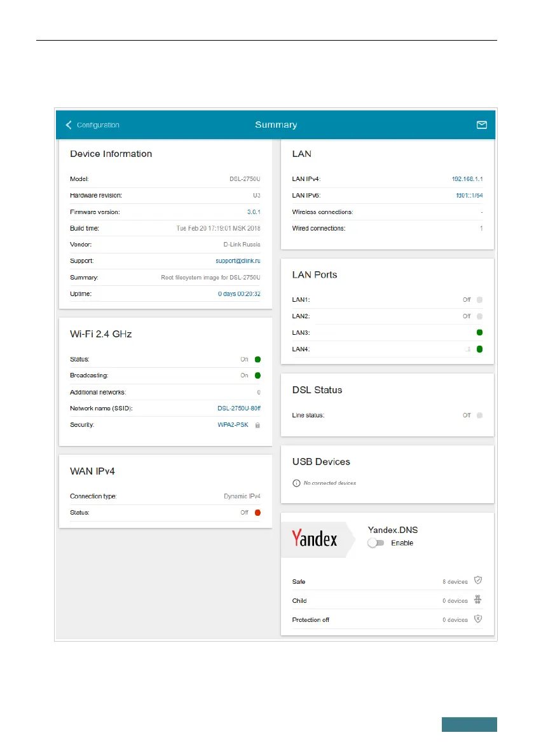Click No connected devices message
Screen dimensions: 534x756
pos(330,483)
